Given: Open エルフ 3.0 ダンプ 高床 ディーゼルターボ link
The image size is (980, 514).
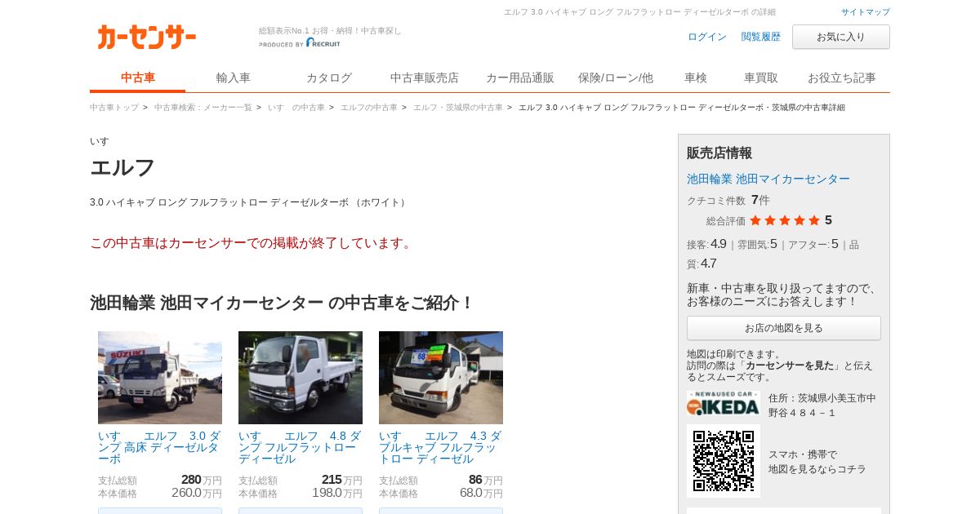Looking at the screenshot, I should pyautogui.click(x=160, y=447).
